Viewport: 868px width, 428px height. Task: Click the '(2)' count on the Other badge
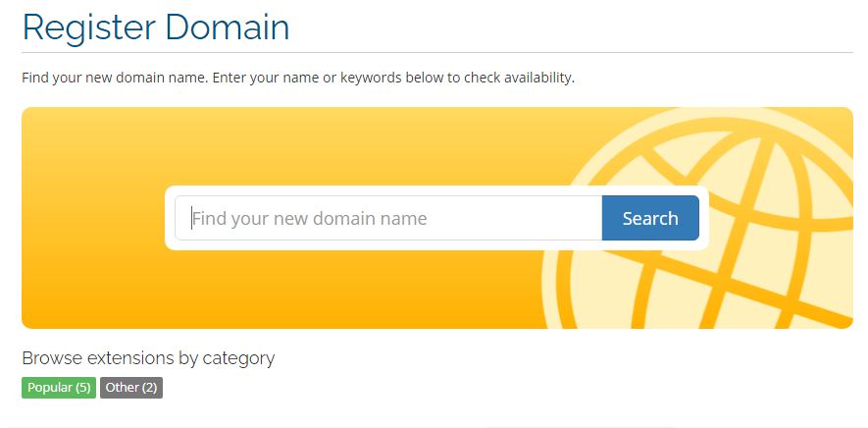[149, 388]
